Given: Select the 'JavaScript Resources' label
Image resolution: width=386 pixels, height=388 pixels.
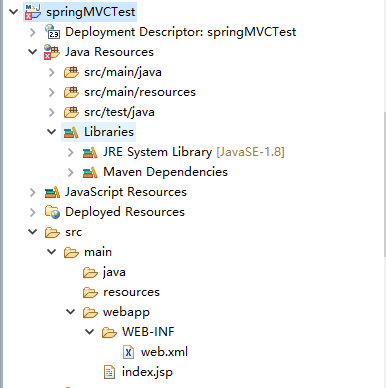Looking at the screenshot, I should pos(126,192).
